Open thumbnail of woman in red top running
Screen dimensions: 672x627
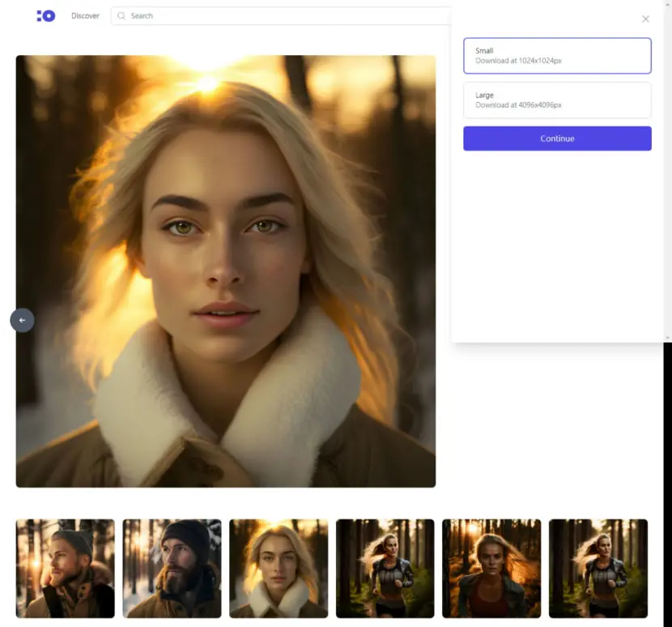pyautogui.click(x=491, y=568)
